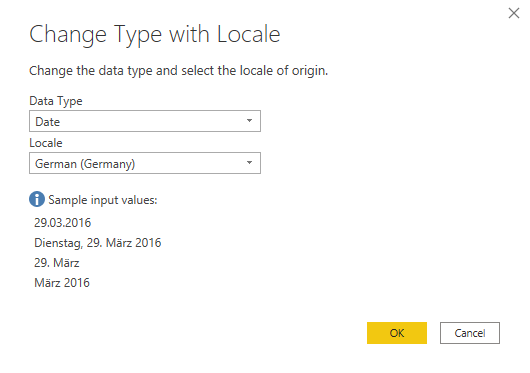530x373 pixels.
Task: Click sample value März 2016
Action: pyautogui.click(x=62, y=283)
